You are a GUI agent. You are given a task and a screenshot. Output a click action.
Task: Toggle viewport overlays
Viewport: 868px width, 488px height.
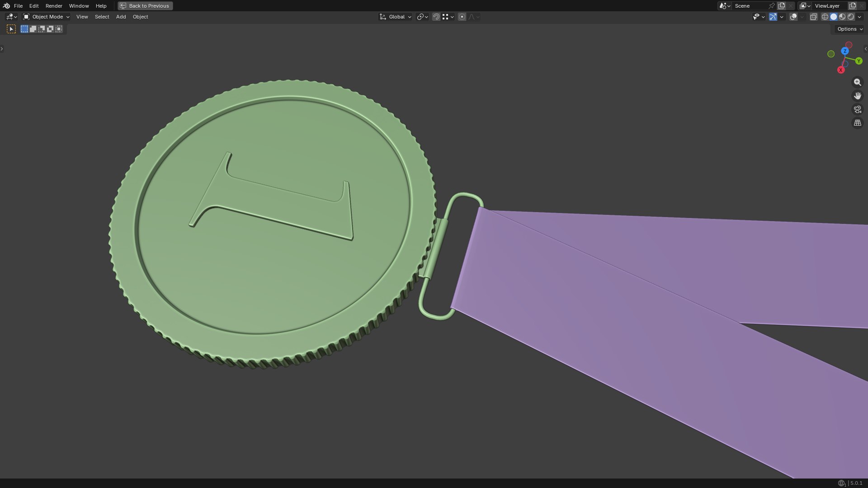(793, 17)
